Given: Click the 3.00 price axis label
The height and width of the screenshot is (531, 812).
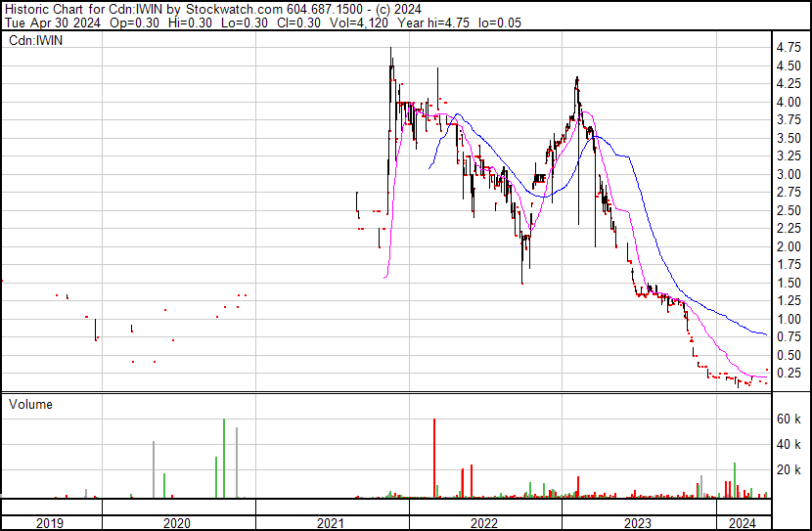Looking at the screenshot, I should [x=789, y=174].
